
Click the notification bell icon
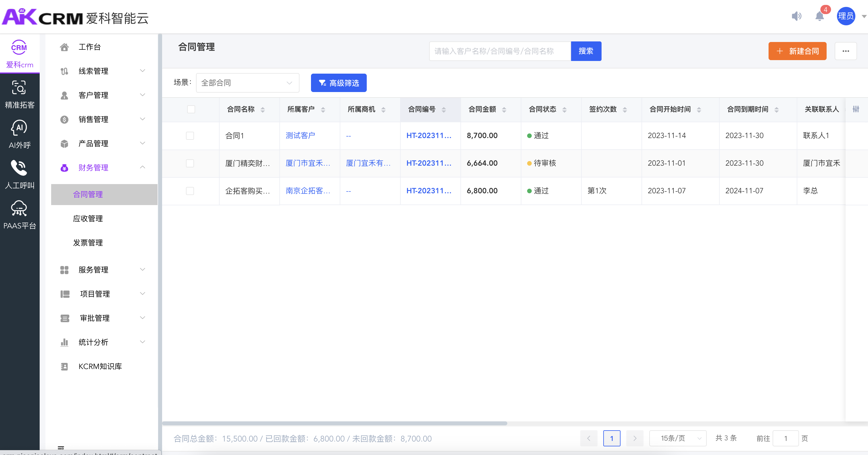coord(819,16)
